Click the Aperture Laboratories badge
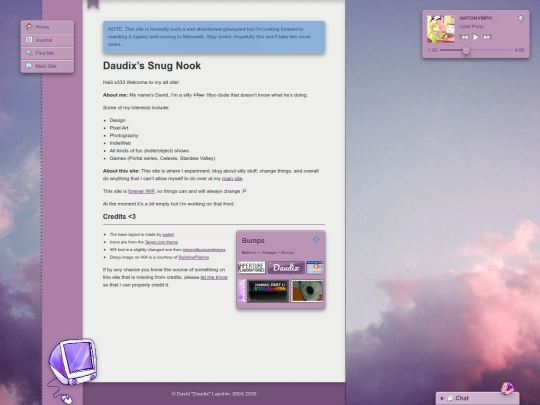Viewport: 540px width, 405px height. (x=252, y=268)
